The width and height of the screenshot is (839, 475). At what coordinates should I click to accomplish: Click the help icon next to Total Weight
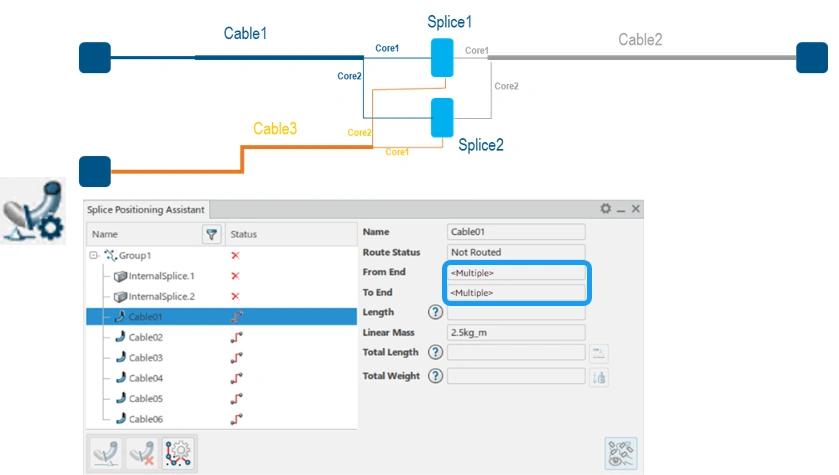(436, 376)
